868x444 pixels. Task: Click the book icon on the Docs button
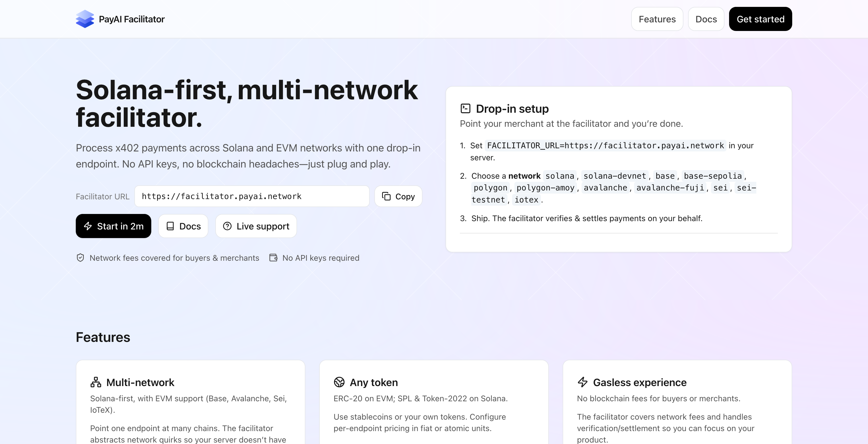tap(170, 226)
